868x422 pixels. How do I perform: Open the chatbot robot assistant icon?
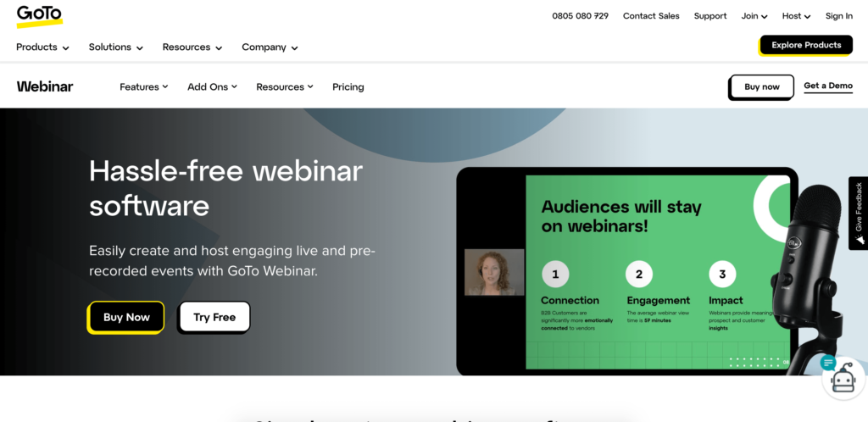coord(843,378)
